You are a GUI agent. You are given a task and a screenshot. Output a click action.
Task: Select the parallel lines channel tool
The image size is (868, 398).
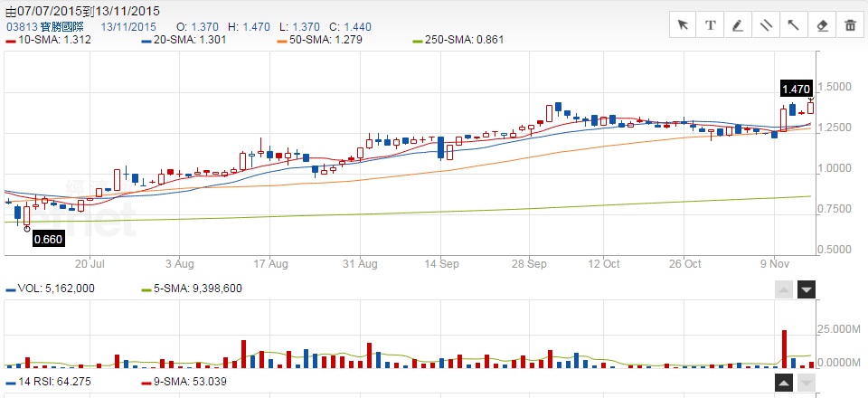(767, 24)
